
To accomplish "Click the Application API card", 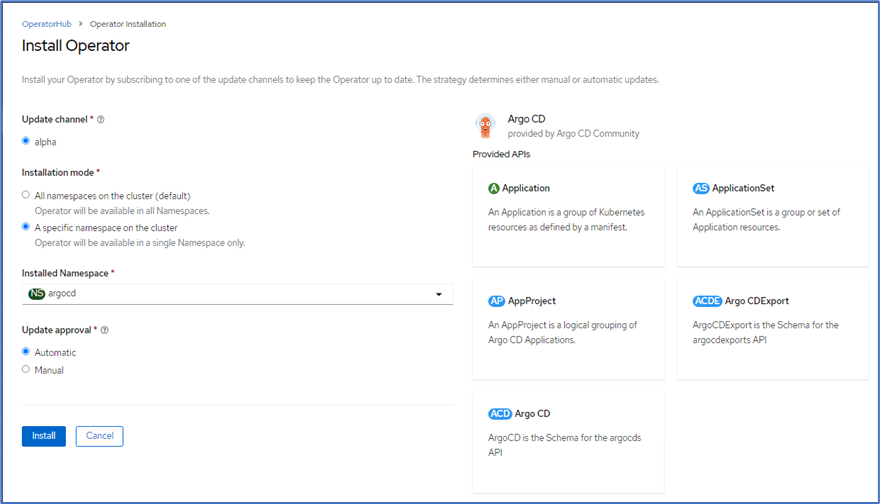I will coord(568,217).
